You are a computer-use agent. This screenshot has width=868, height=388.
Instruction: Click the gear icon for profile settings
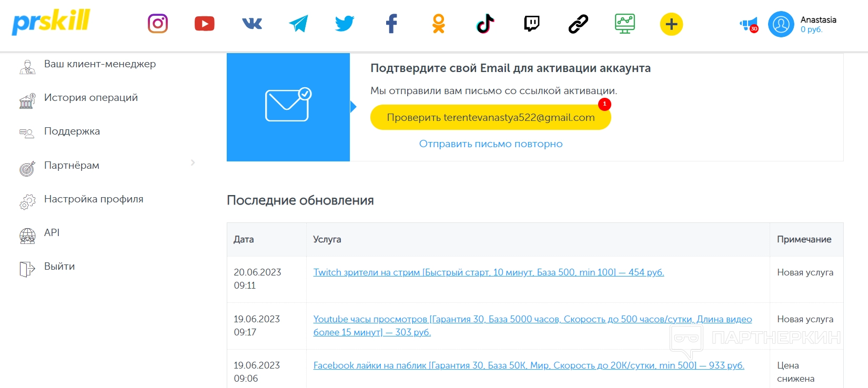coord(27,201)
